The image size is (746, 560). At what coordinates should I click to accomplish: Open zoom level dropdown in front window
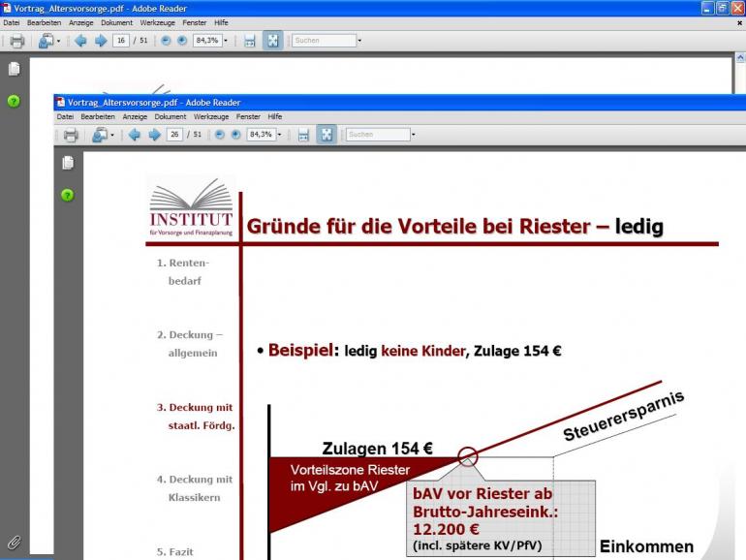coord(279,135)
